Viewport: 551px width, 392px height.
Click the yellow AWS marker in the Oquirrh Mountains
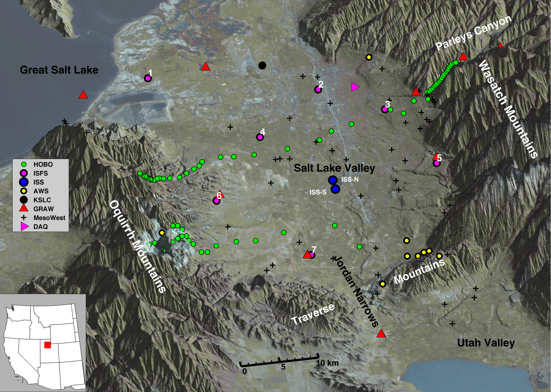click(162, 232)
